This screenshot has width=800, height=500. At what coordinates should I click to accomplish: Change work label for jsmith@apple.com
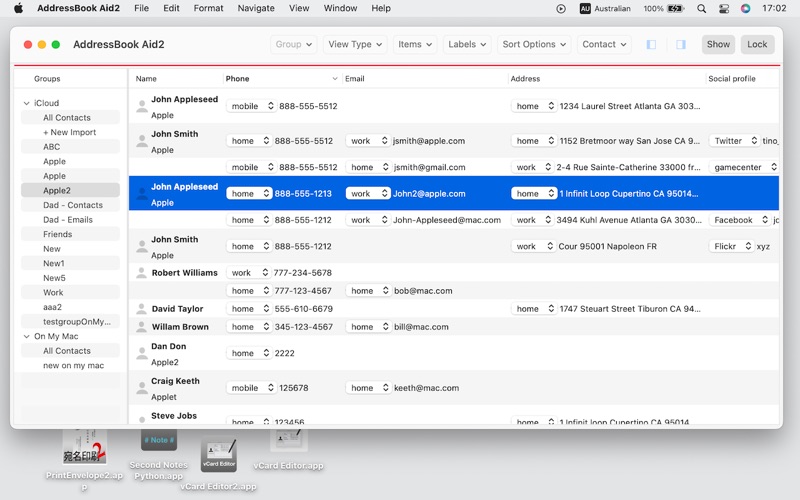[x=367, y=141]
